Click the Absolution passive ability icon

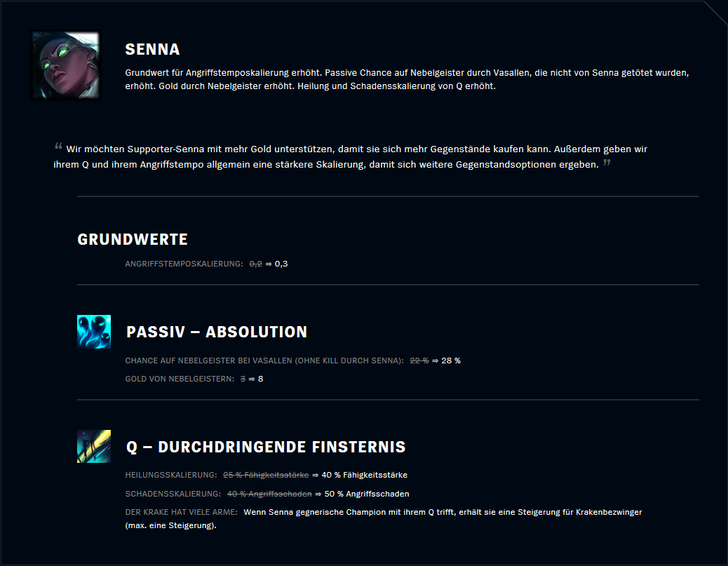(94, 332)
